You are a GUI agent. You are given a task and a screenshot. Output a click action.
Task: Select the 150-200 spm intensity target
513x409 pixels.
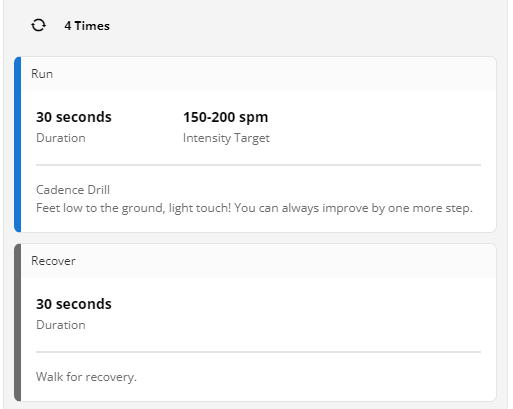tap(226, 117)
